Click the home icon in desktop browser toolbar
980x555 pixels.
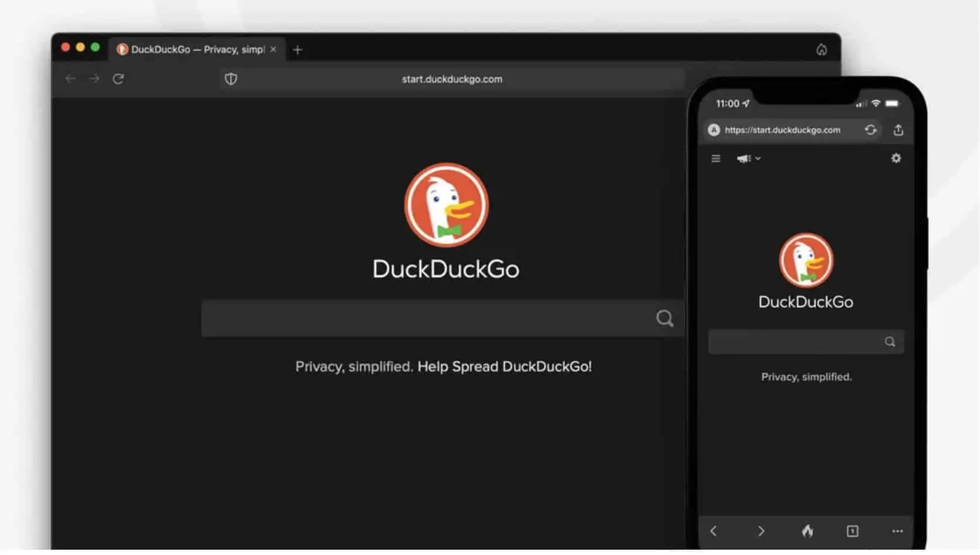pyautogui.click(x=821, y=50)
